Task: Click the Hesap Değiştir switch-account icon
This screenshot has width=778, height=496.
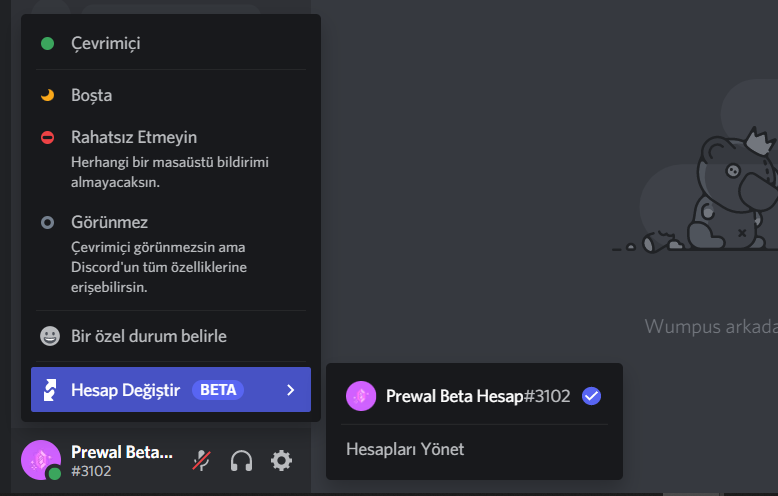Action: pos(50,390)
